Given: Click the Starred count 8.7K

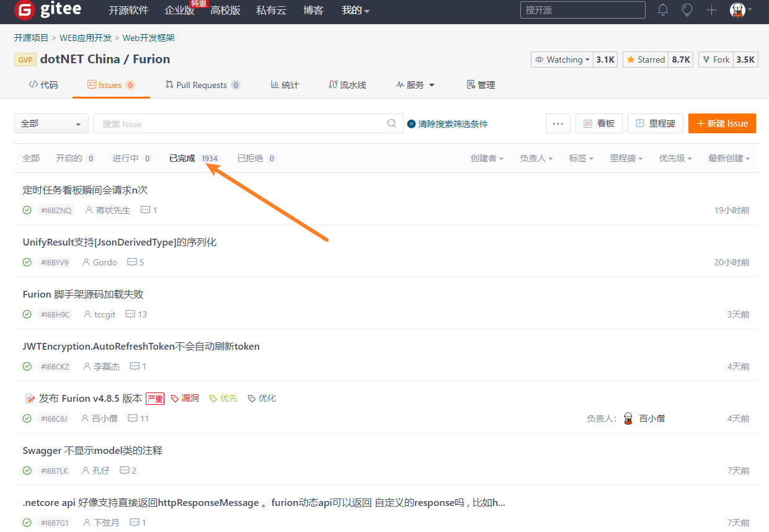Looking at the screenshot, I should tap(681, 60).
